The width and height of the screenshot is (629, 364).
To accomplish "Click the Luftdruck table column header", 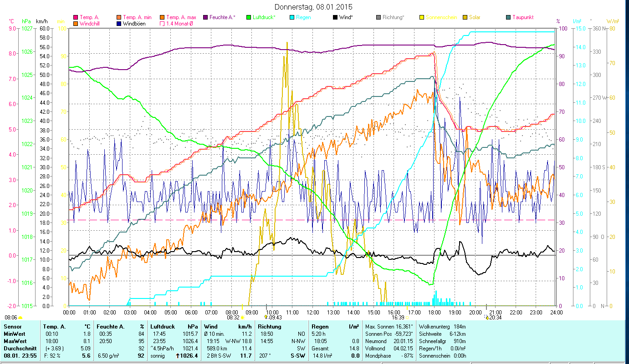I will tap(163, 327).
